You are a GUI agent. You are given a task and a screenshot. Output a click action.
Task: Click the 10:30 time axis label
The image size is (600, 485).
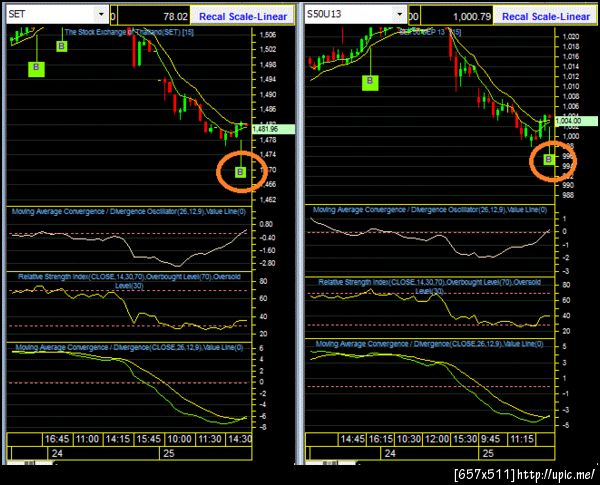click(408, 439)
